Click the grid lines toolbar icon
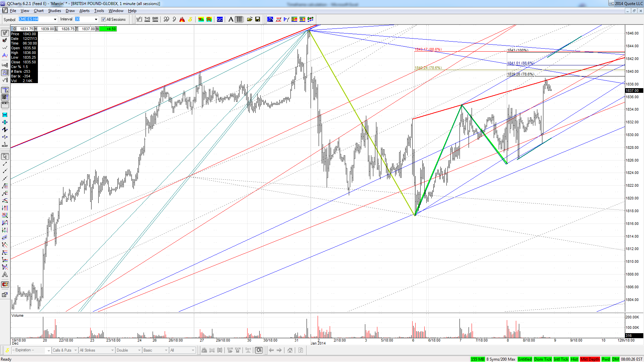 tap(239, 19)
